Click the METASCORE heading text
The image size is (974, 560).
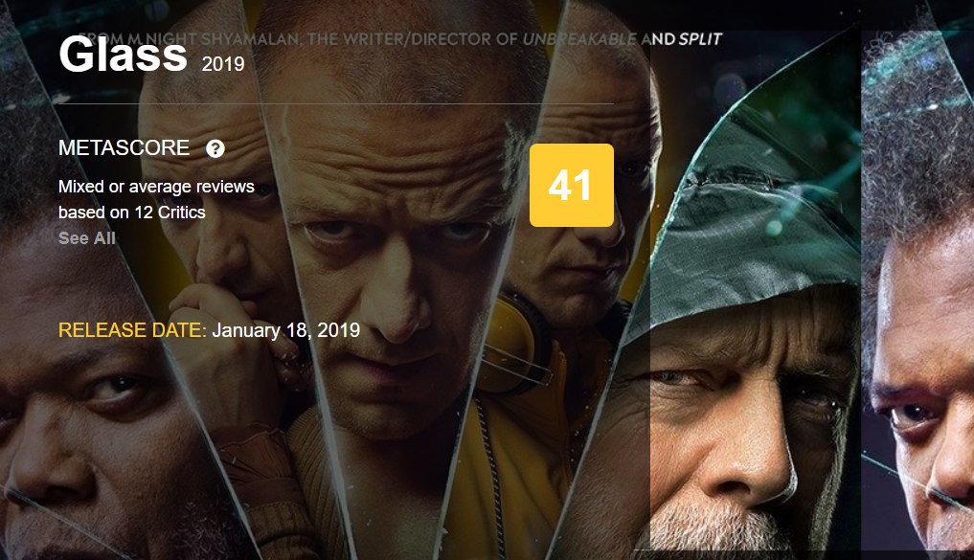pyautogui.click(x=125, y=147)
